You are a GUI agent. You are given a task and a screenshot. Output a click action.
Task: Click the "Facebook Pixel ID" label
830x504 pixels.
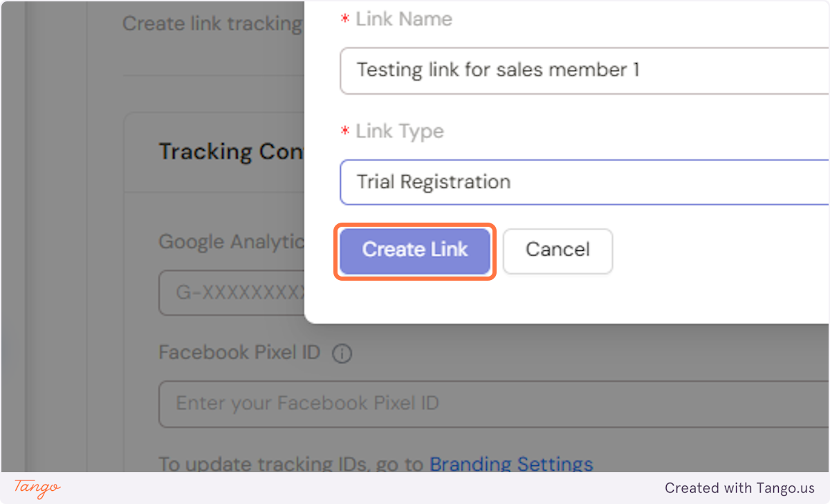pos(239,353)
